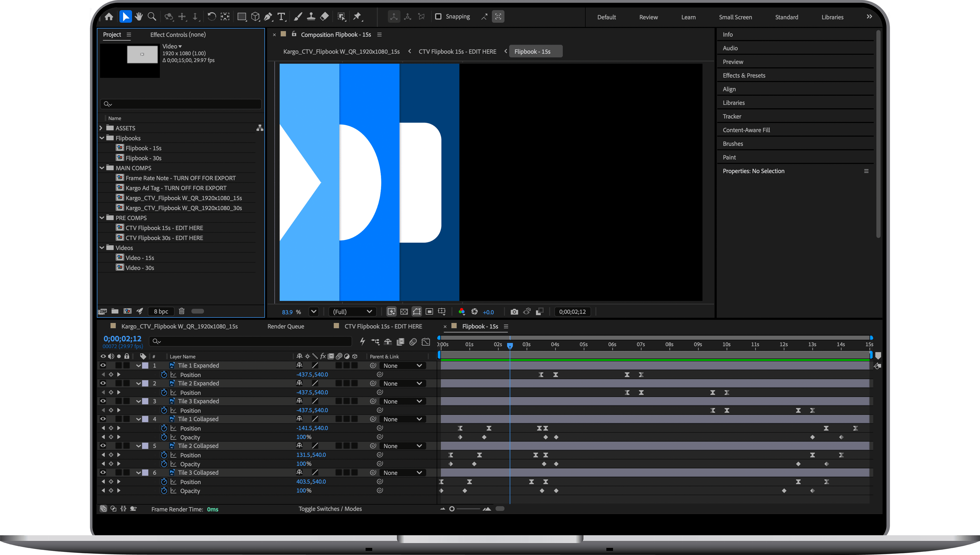The image size is (980, 555).
Task: Click the Reset Exposure icon in viewer
Action: point(474,312)
